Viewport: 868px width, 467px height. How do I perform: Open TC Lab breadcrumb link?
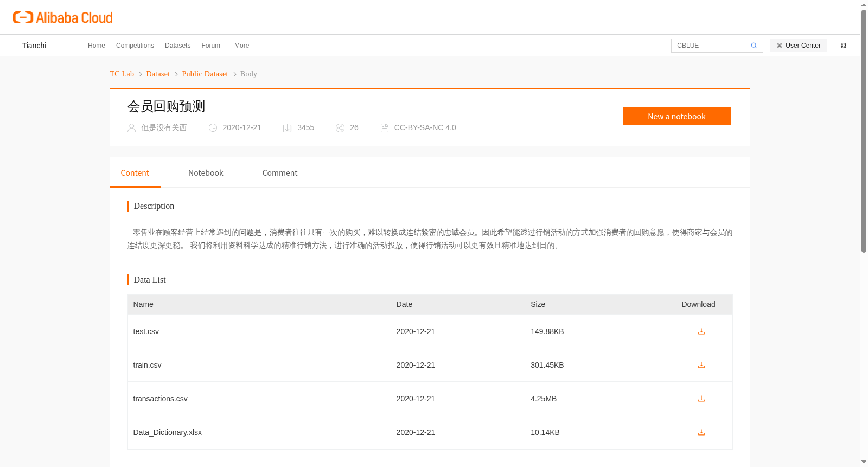point(122,74)
